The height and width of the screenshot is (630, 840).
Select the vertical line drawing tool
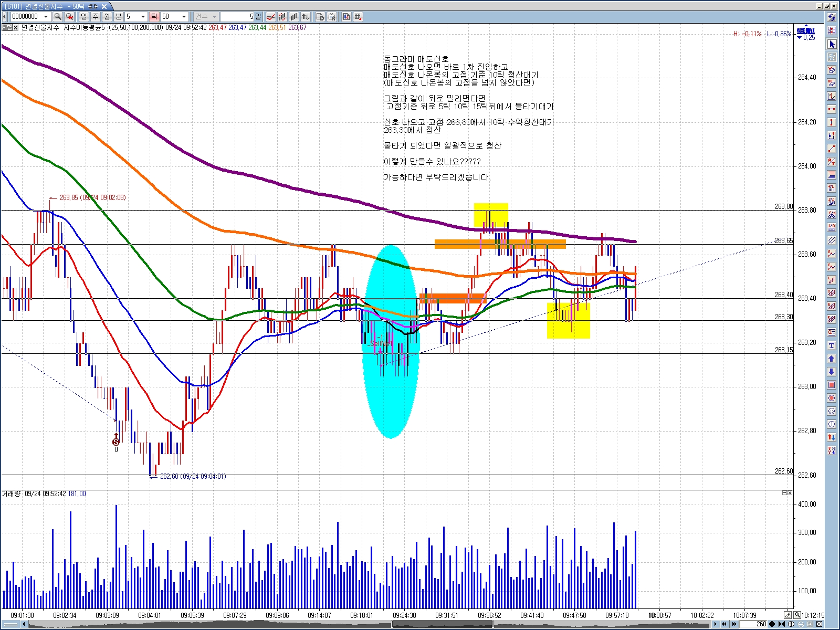click(x=832, y=122)
